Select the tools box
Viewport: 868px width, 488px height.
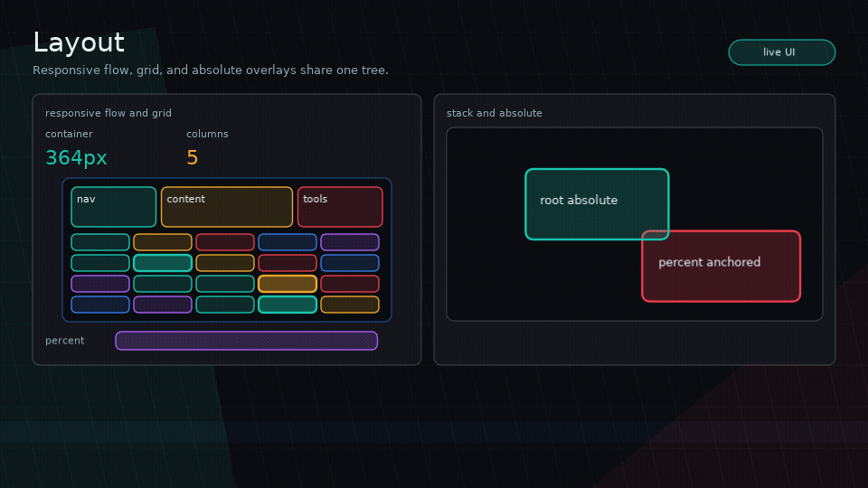(x=340, y=207)
